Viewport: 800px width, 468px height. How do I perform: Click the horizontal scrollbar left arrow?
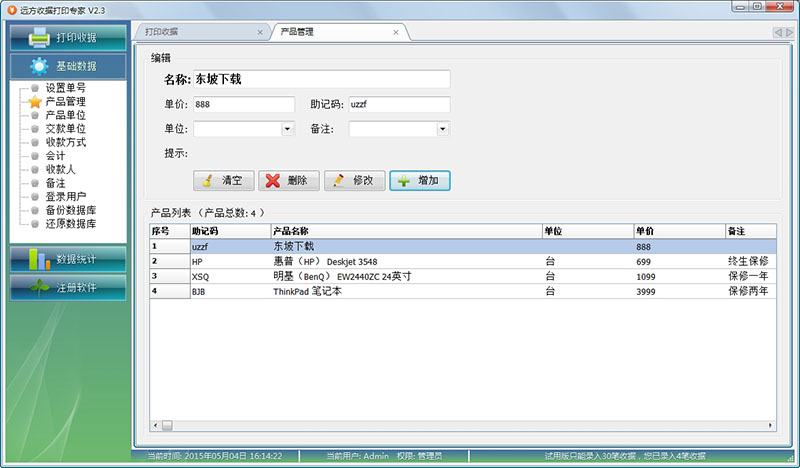pyautogui.click(x=156, y=425)
